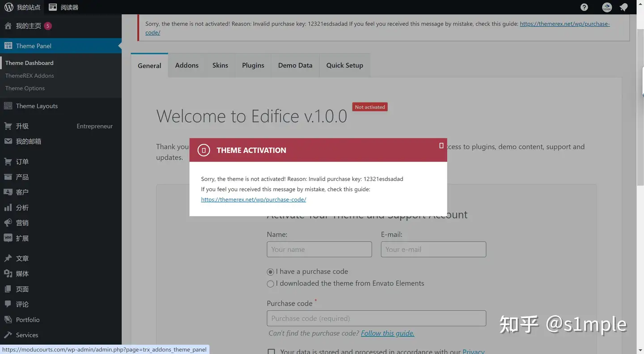Screen dimensions: 644x354
Task: Click the Theme Panel sidebar icon
Action: pyautogui.click(x=8, y=46)
